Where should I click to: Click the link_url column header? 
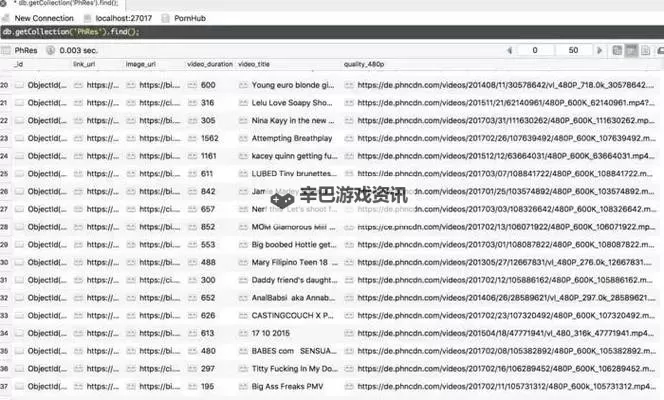click(84, 64)
